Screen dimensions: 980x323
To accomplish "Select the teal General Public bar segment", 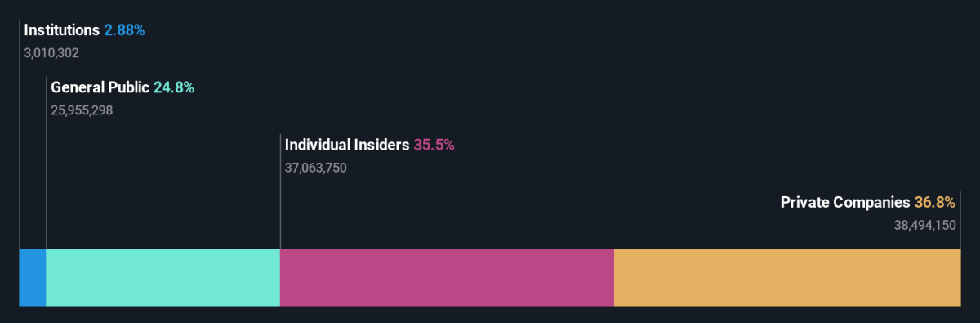I will [x=163, y=277].
